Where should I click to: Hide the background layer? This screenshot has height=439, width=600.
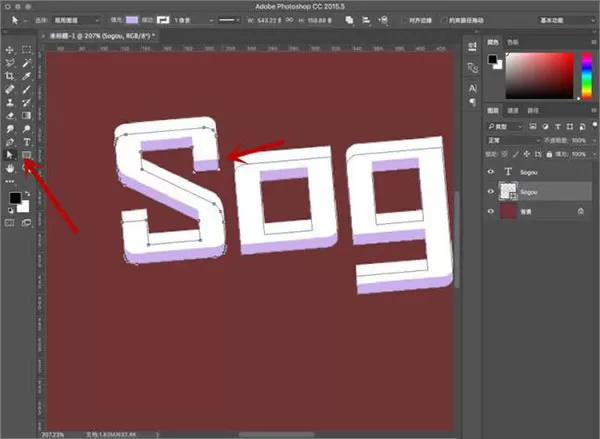pos(491,211)
